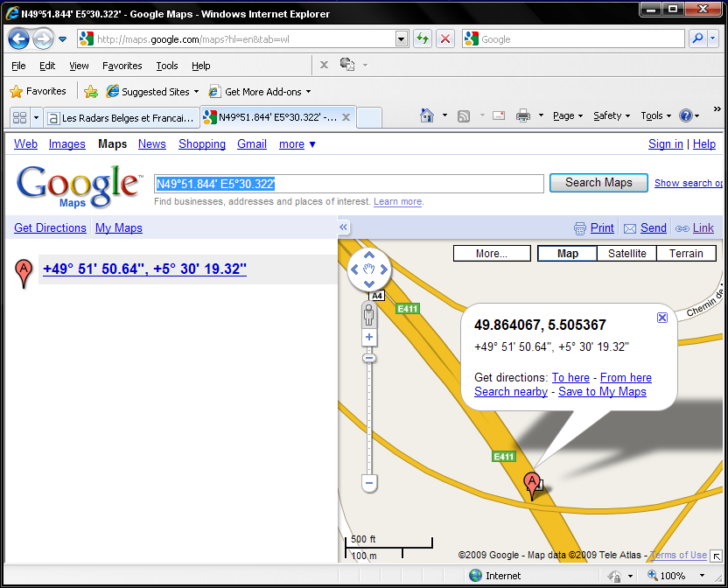This screenshot has width=728, height=588.
Task: Click the IE refresh page icon
Action: 423,38
